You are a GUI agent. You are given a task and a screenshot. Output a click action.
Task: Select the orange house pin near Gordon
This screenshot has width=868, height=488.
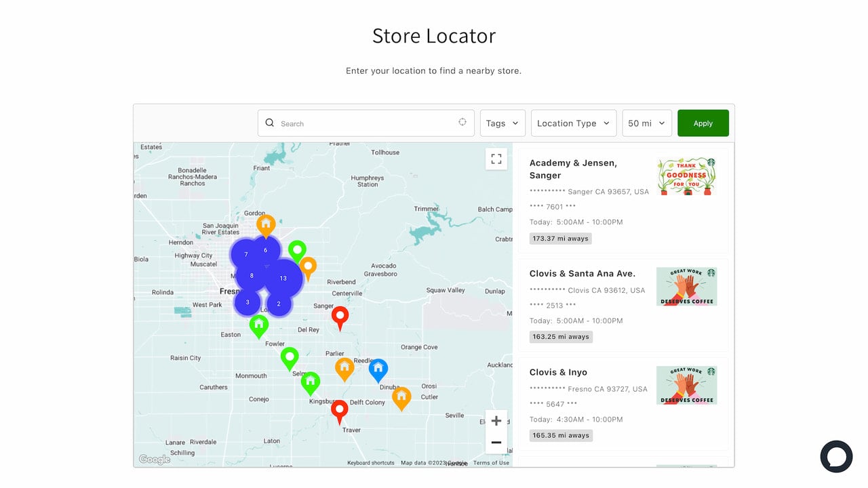[x=266, y=225]
